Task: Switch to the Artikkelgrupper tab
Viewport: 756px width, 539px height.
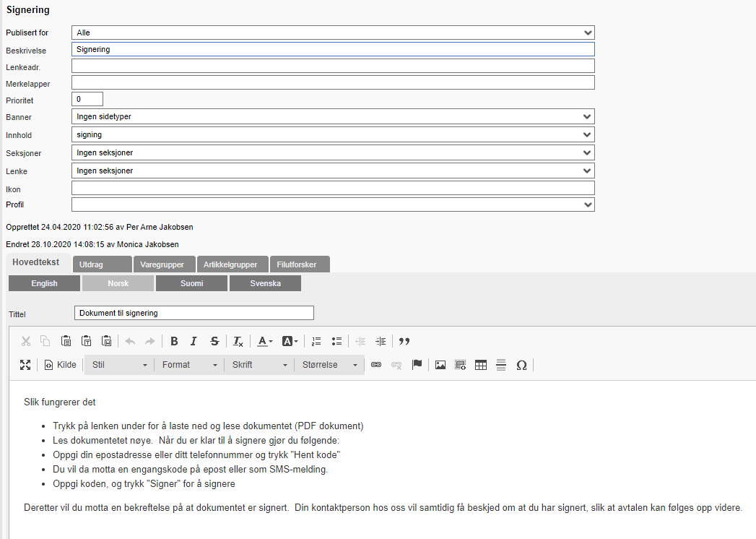Action: (x=233, y=264)
